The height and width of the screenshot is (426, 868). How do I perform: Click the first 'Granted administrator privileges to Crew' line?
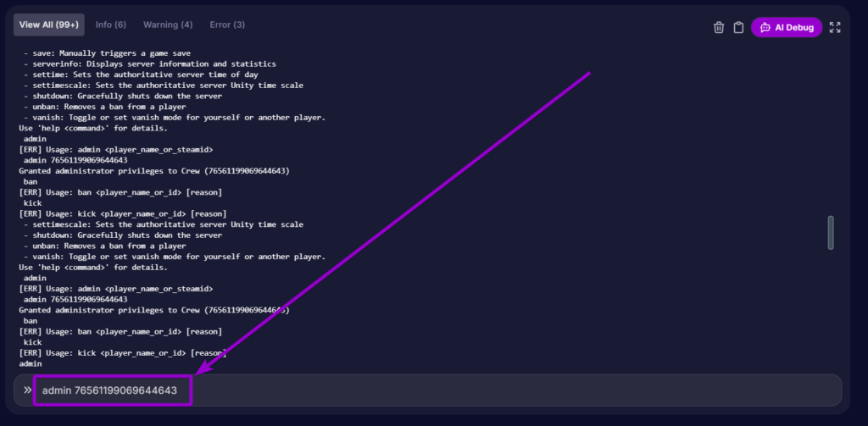click(154, 171)
